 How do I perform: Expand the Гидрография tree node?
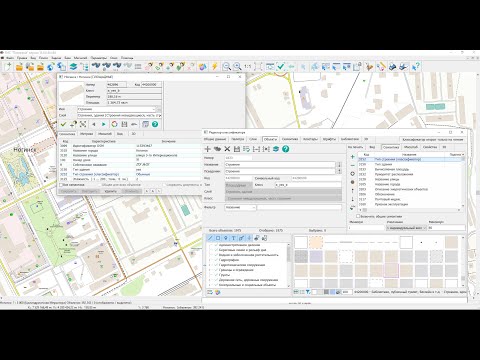point(210,260)
